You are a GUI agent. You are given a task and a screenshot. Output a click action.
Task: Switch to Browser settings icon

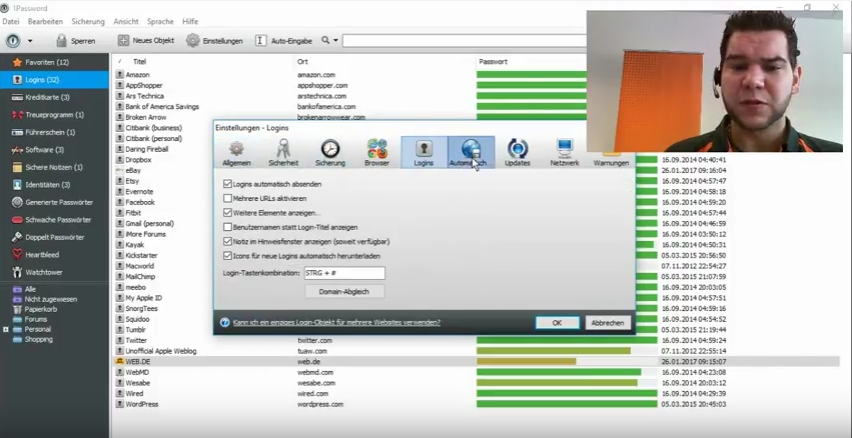coord(377,151)
